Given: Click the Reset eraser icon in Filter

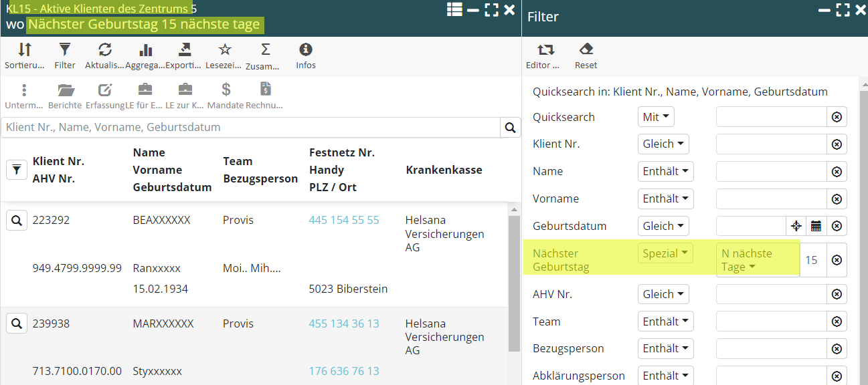Looking at the screenshot, I should (586, 50).
